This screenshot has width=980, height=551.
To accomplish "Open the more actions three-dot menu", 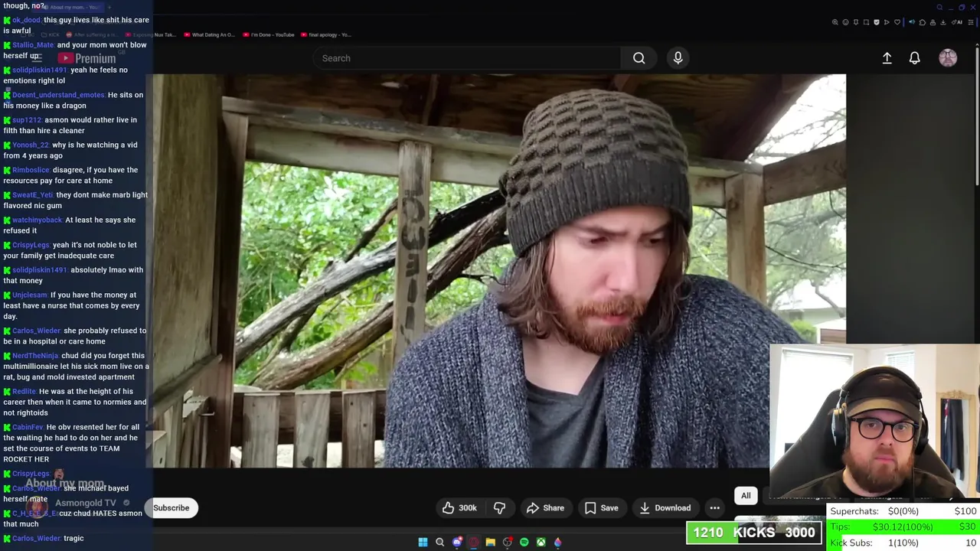I will 714,507.
